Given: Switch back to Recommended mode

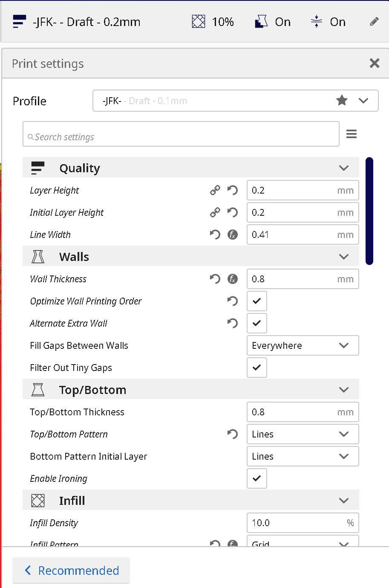Looking at the screenshot, I should [x=71, y=571].
